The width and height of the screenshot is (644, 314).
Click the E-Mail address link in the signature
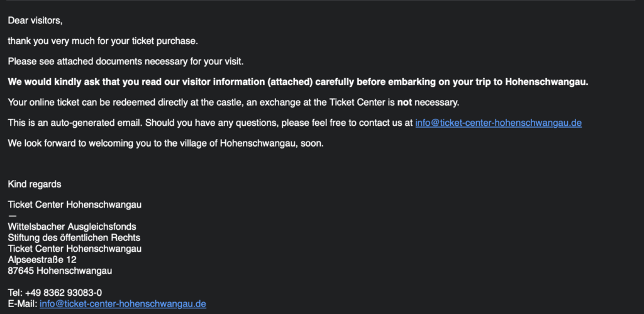pos(123,304)
